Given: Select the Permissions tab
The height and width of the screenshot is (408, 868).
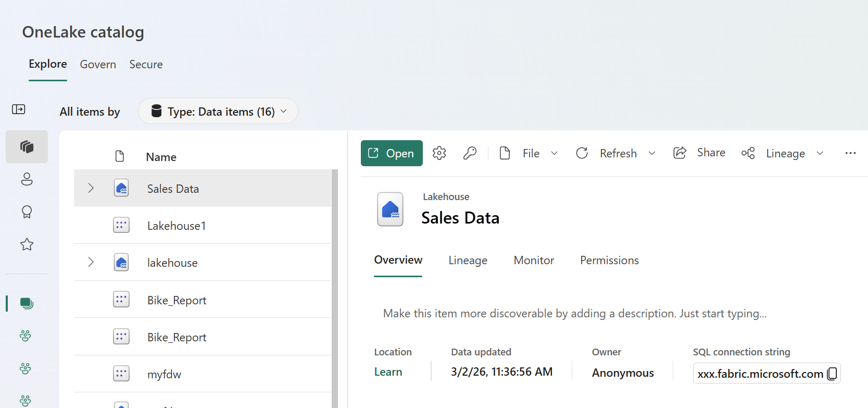Looking at the screenshot, I should (609, 261).
